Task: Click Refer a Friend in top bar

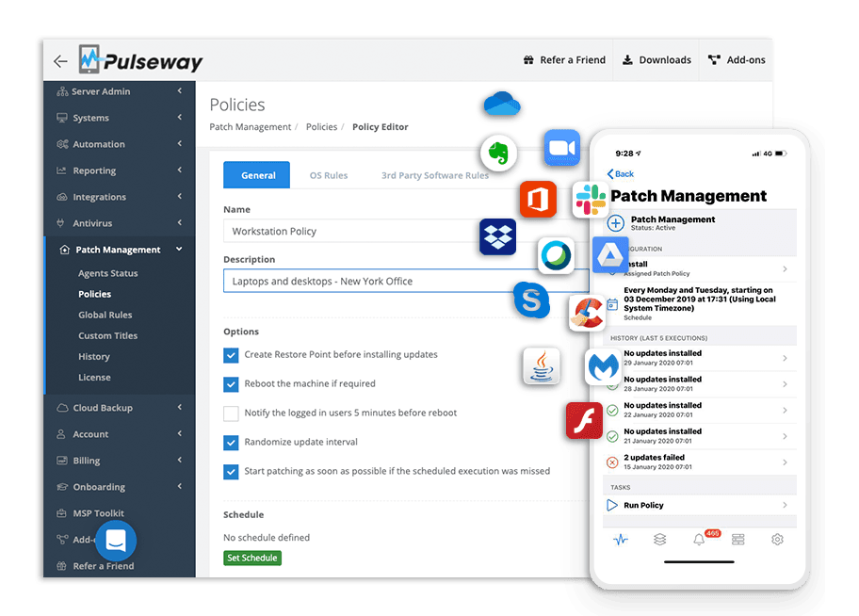Action: pos(565,59)
